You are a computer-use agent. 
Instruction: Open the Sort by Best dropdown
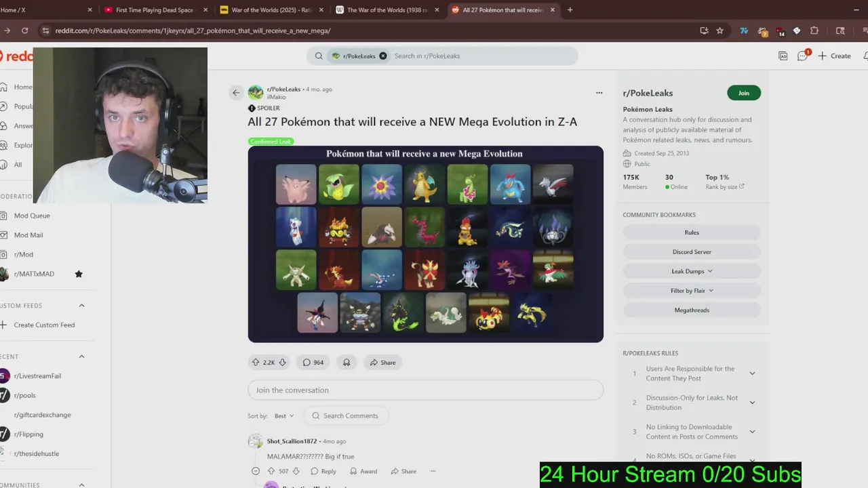click(284, 415)
